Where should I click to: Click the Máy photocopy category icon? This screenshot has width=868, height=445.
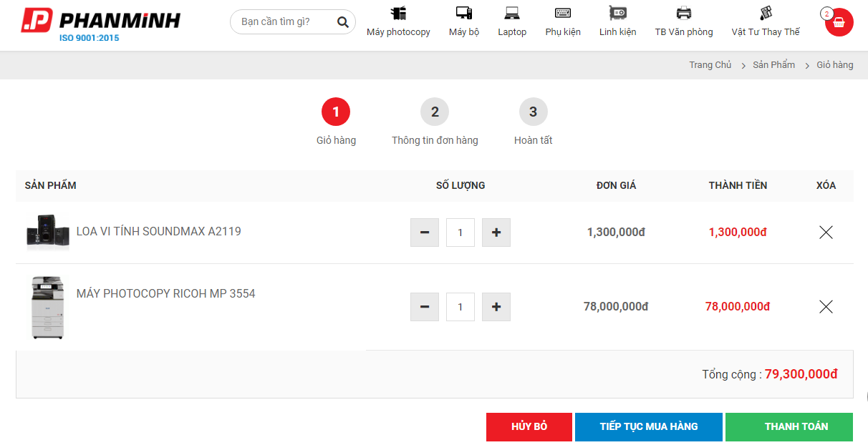click(398, 13)
